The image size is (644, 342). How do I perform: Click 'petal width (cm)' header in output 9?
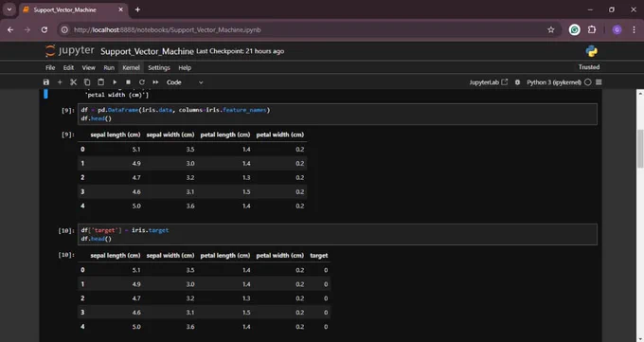coord(280,135)
